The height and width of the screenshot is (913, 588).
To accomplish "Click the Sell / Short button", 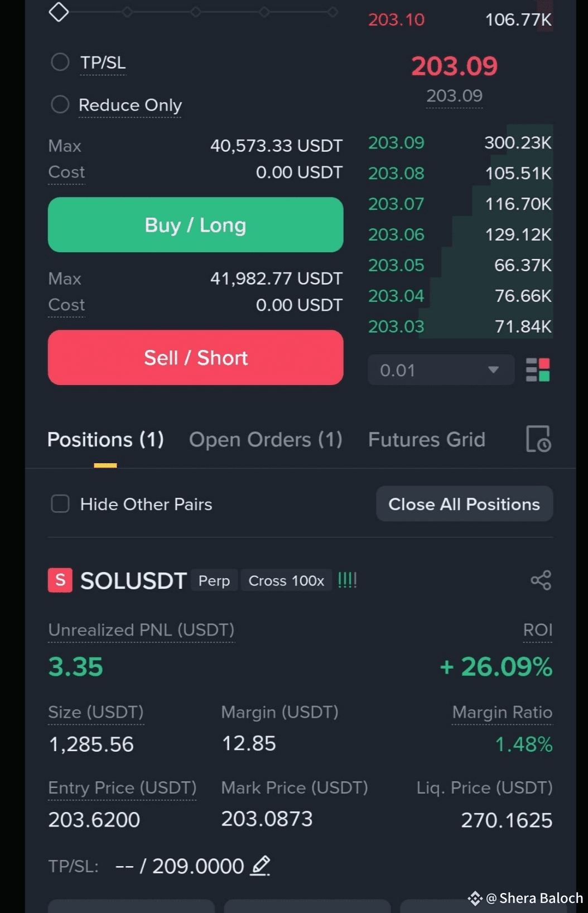I will coord(196,358).
